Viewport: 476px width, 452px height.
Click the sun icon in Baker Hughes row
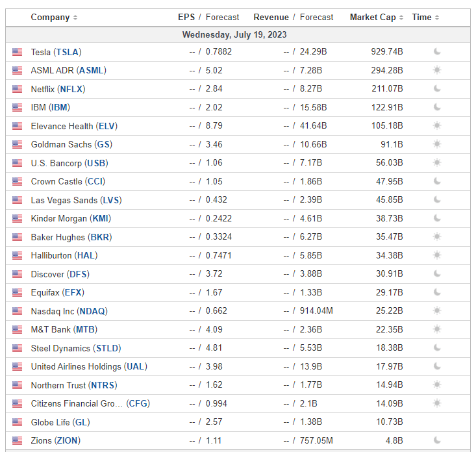[x=437, y=236]
